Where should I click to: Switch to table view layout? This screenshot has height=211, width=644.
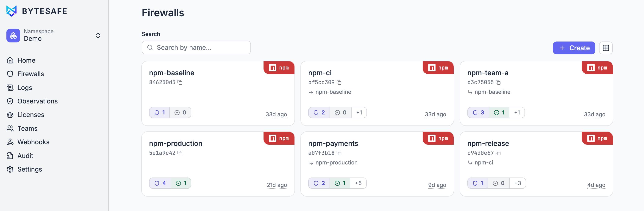click(x=606, y=48)
